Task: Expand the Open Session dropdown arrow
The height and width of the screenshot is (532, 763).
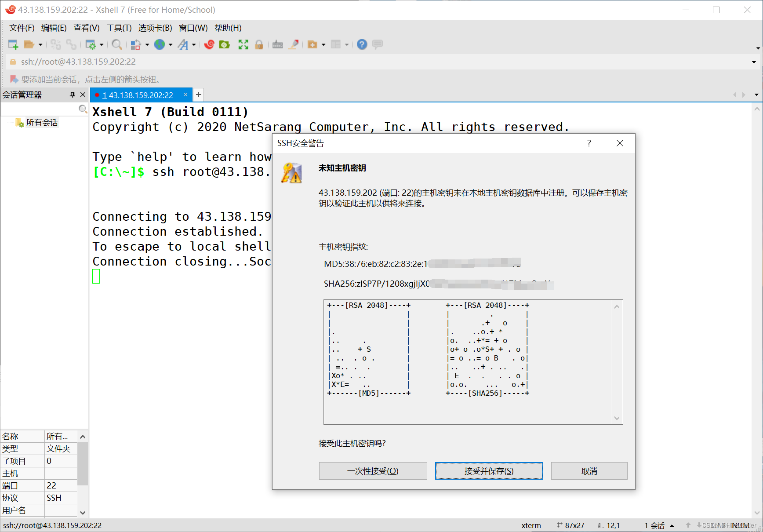Action: pos(40,44)
